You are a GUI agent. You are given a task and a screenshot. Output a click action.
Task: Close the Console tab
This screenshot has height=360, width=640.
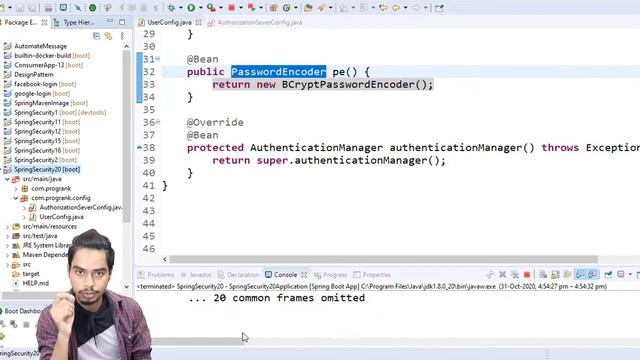coord(304,275)
